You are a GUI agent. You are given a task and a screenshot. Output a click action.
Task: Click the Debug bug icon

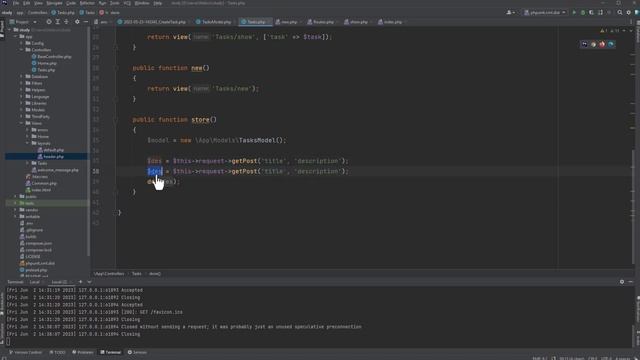[x=583, y=13]
